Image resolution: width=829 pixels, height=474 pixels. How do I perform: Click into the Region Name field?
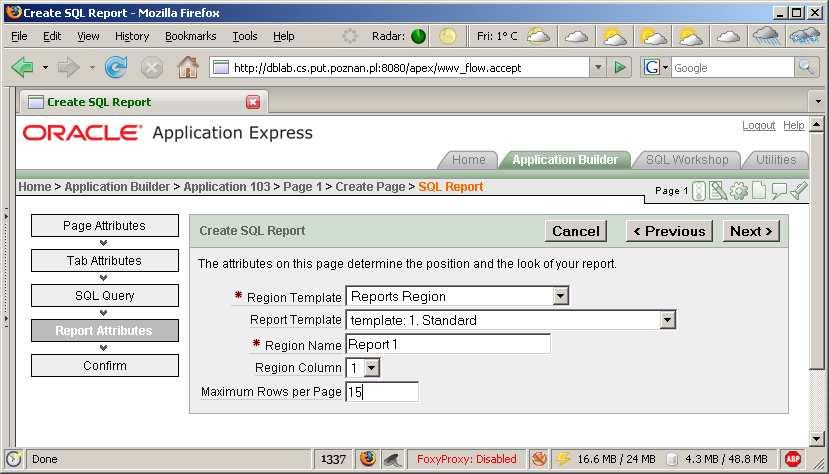tap(448, 345)
